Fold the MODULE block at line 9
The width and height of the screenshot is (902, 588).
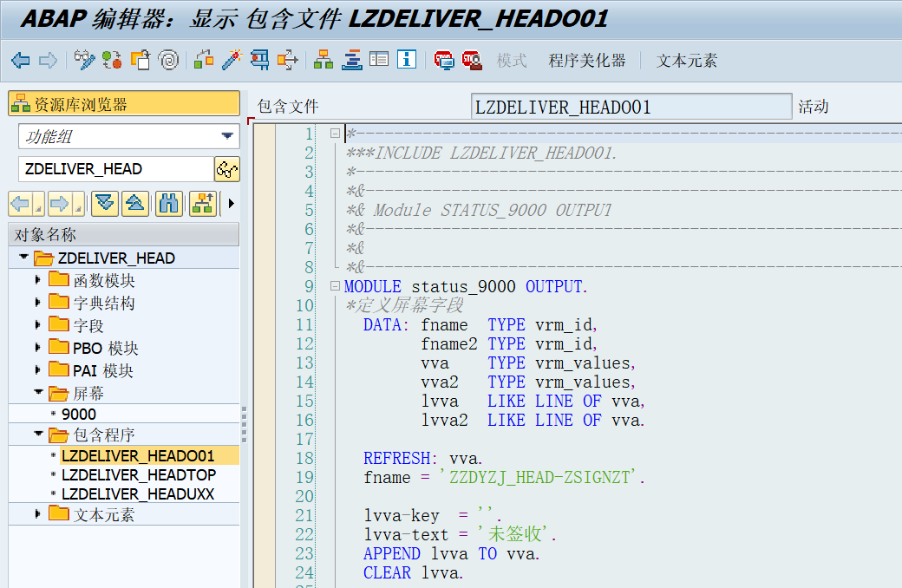(336, 285)
